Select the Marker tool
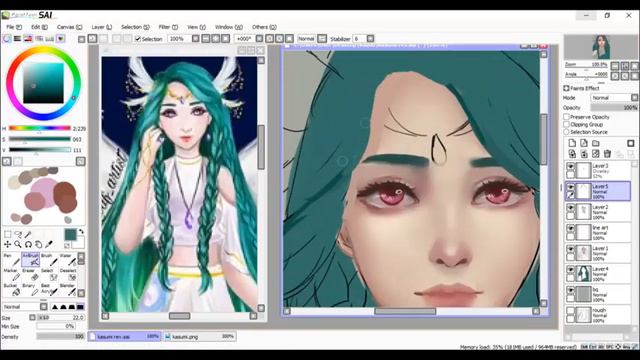The height and width of the screenshot is (360, 640). (x=11, y=274)
